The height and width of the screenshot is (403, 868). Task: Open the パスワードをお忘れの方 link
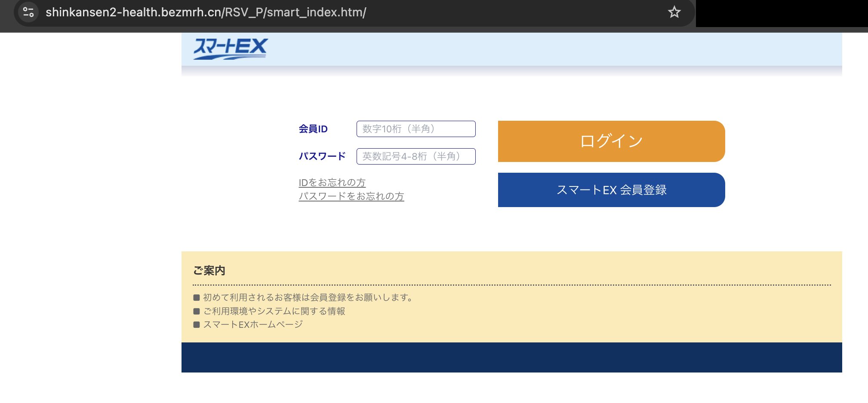click(351, 196)
